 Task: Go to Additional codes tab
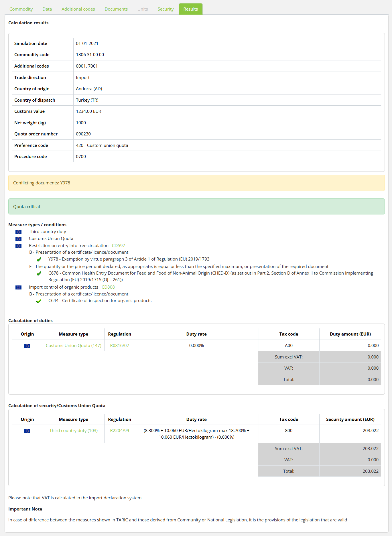78,9
